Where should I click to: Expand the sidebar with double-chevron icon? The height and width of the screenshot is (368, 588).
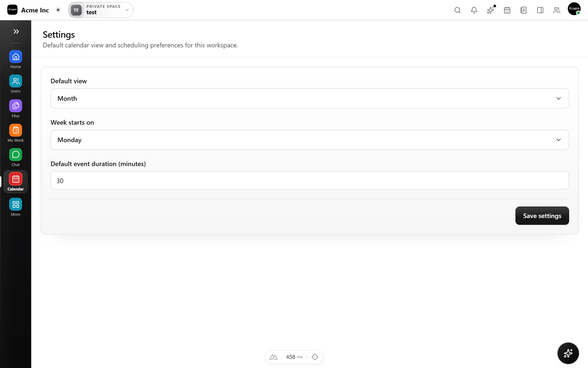[x=16, y=32]
